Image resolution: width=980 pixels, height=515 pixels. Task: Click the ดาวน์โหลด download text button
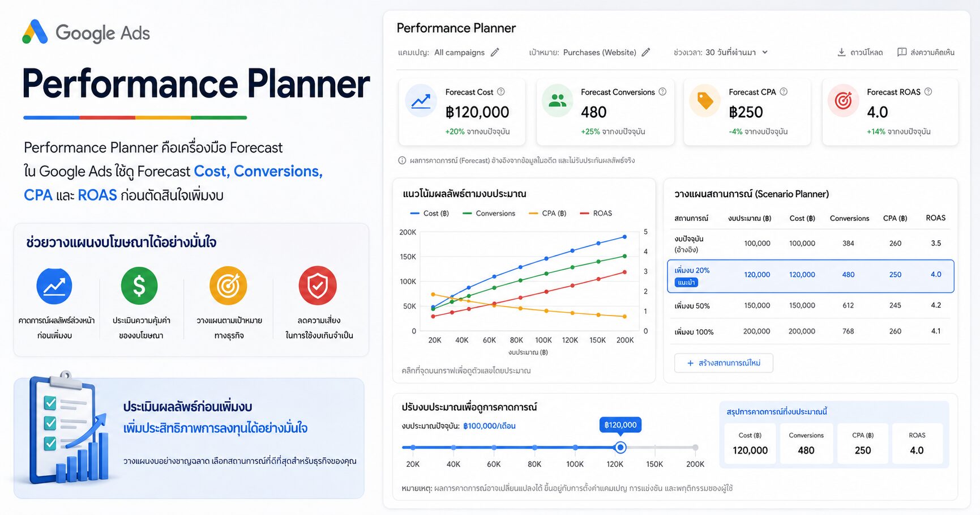[866, 52]
